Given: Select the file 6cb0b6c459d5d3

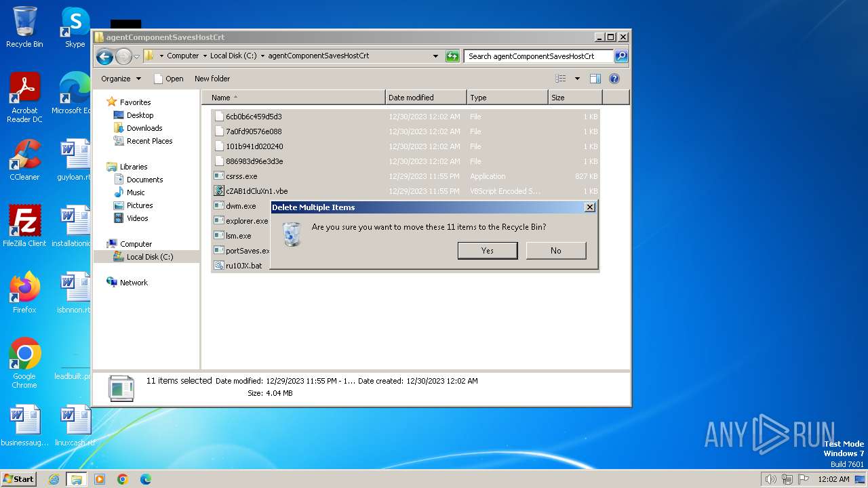Looking at the screenshot, I should click(x=405, y=117).
